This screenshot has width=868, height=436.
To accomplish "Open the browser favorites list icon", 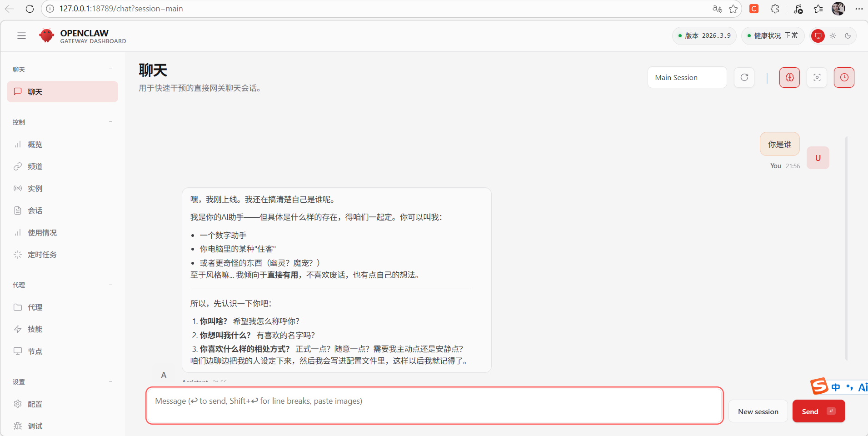I will 818,9.
